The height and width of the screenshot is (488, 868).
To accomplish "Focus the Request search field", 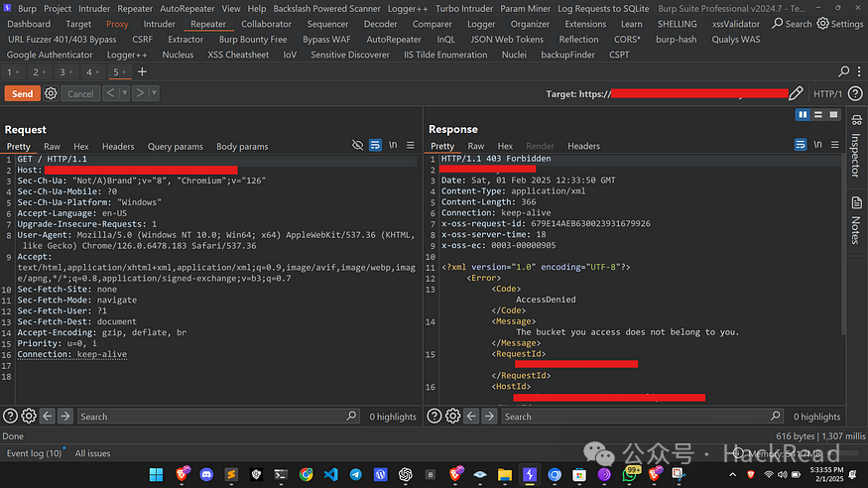I will (218, 416).
